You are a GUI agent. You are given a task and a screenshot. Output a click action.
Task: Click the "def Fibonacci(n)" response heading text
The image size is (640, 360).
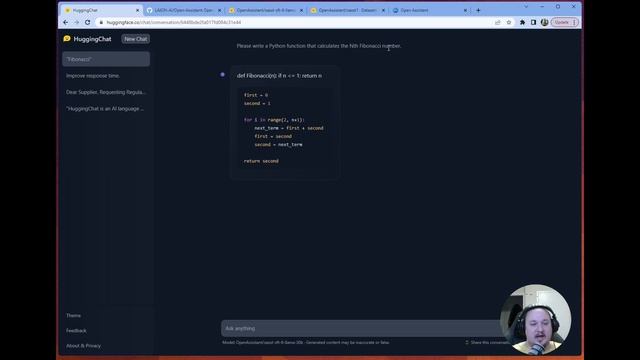coord(279,76)
